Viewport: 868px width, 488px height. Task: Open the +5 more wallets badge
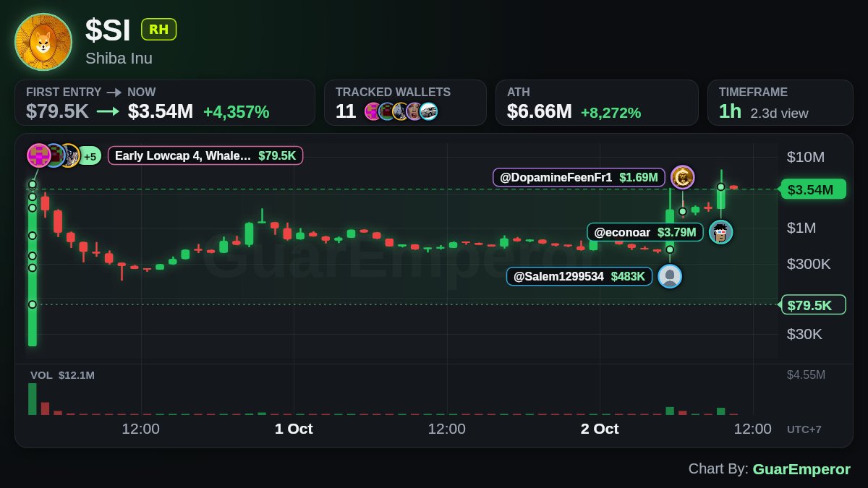click(90, 155)
